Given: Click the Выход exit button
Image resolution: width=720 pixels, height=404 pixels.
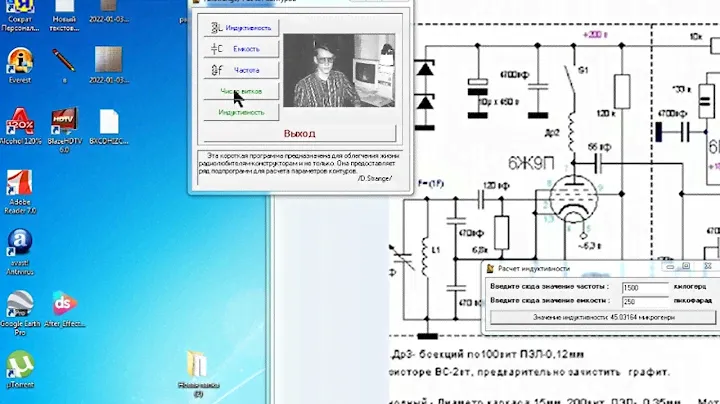Looking at the screenshot, I should point(299,133).
